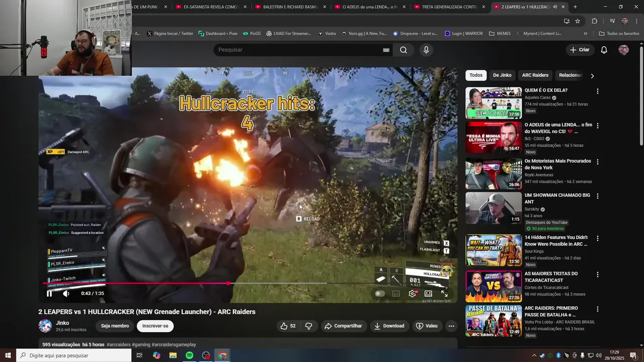644x362 pixels.
Task: Open more actions ellipsis beside Valeu
Action: pyautogui.click(x=451, y=326)
